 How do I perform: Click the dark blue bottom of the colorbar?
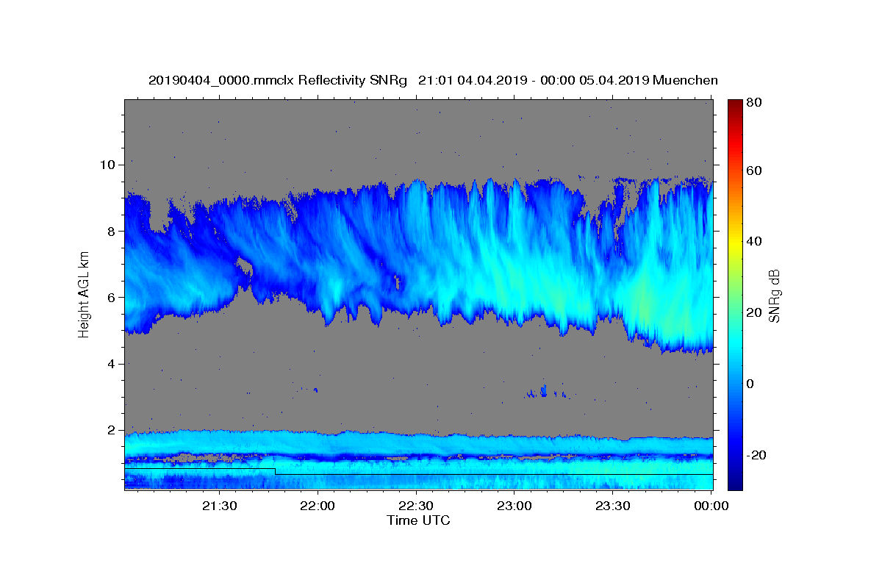[x=734, y=484]
